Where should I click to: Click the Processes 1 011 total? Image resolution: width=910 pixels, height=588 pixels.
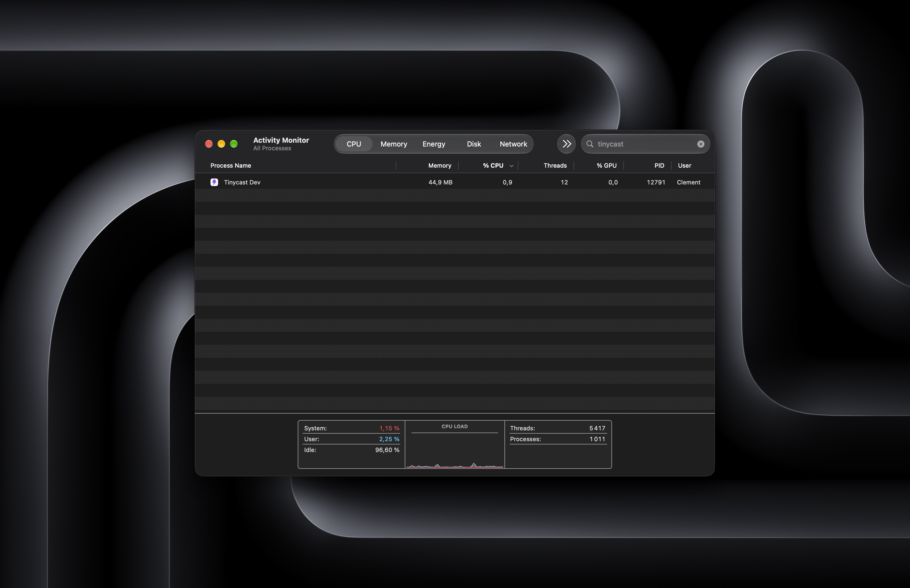597,439
